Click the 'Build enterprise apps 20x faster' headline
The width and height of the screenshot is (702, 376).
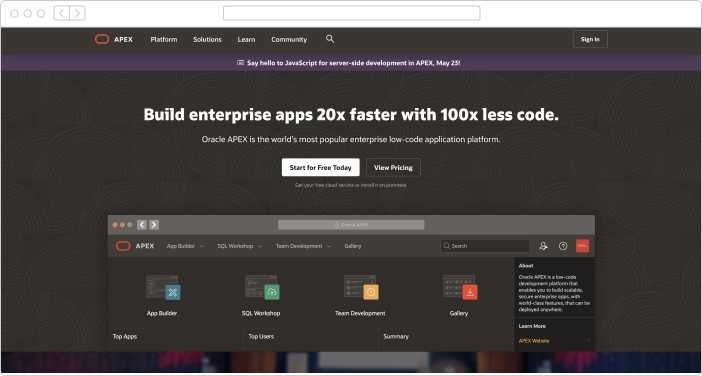click(x=351, y=115)
